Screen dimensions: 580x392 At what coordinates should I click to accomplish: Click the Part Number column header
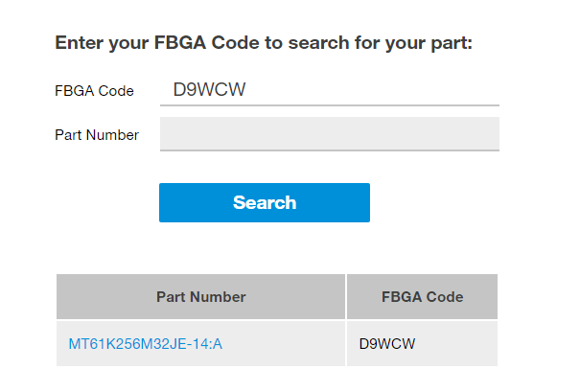point(200,297)
